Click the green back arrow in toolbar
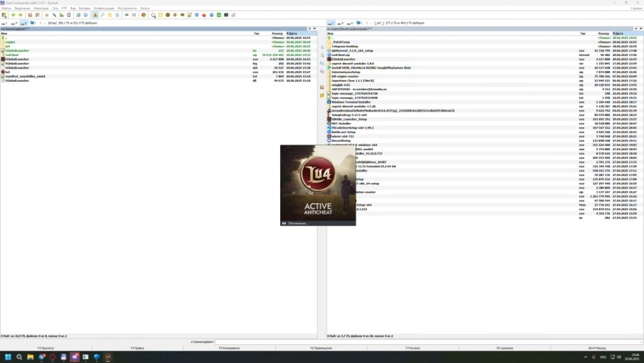This screenshot has height=363, width=644. (14, 14)
